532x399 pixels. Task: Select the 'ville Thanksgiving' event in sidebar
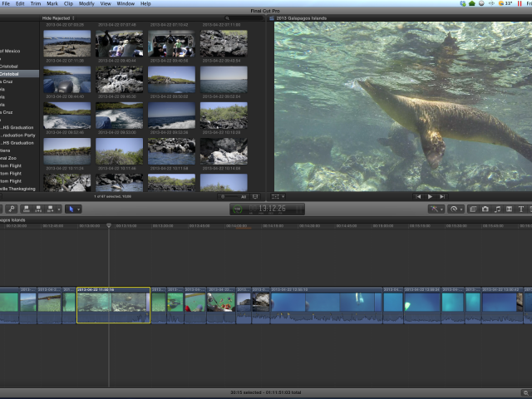click(x=19, y=189)
